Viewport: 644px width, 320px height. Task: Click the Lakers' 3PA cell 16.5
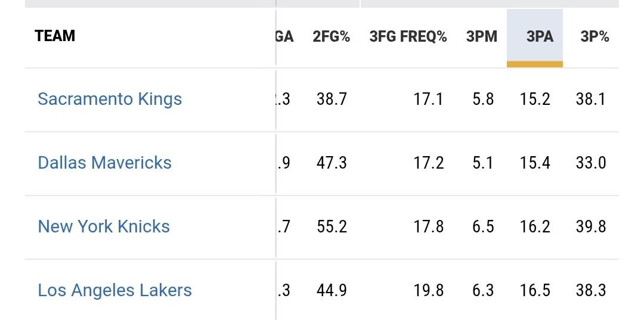point(534,290)
